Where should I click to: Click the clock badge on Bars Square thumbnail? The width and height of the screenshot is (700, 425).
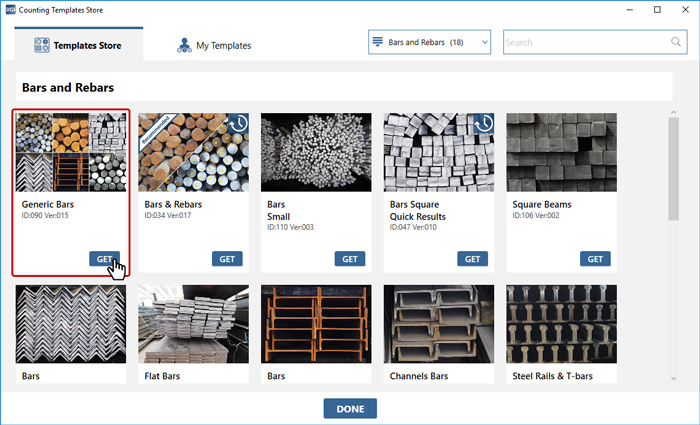coord(483,123)
